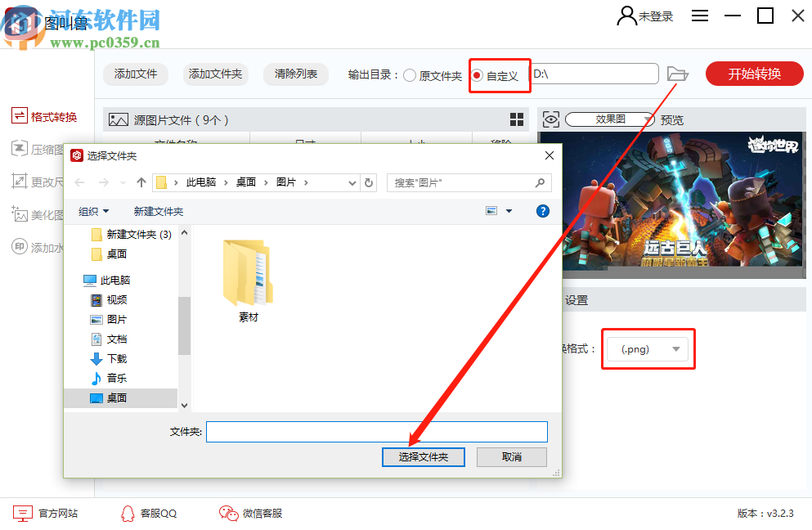Select the compress image sidebar item

point(38,149)
